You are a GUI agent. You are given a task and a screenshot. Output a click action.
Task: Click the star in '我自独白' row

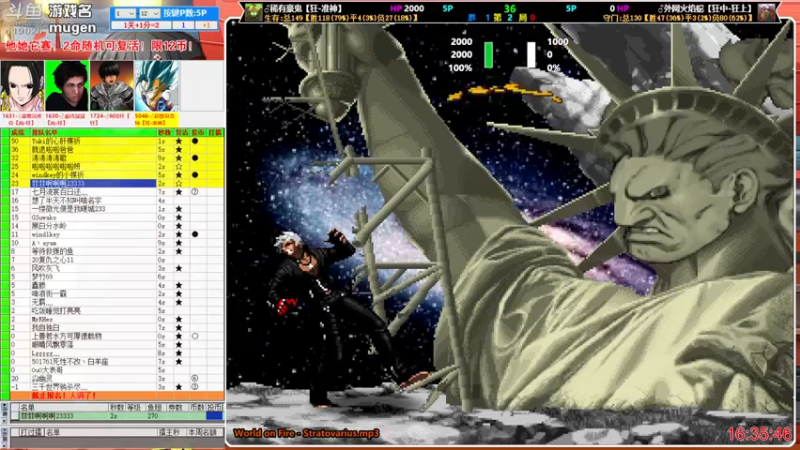coord(179,328)
